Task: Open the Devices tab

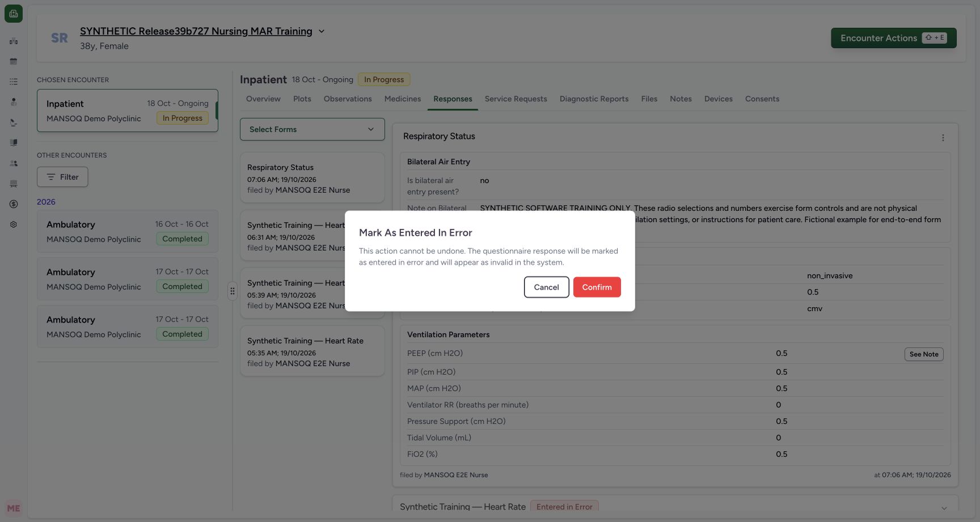Action: (719, 99)
